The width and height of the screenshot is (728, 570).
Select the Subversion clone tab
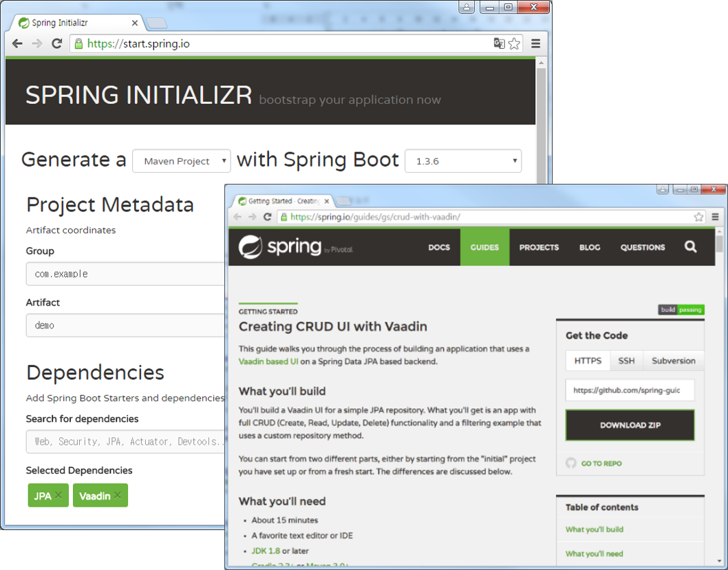pyautogui.click(x=673, y=361)
